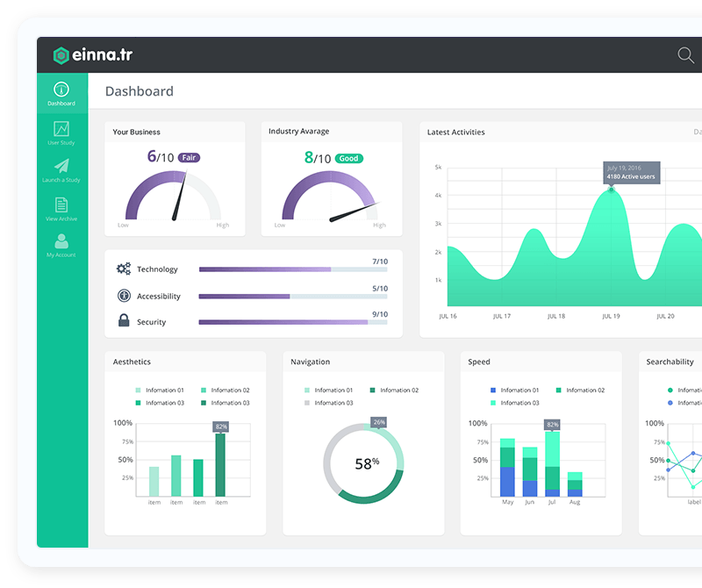The height and width of the screenshot is (588, 702).
Task: Click the Fair rating badge
Action: (189, 158)
